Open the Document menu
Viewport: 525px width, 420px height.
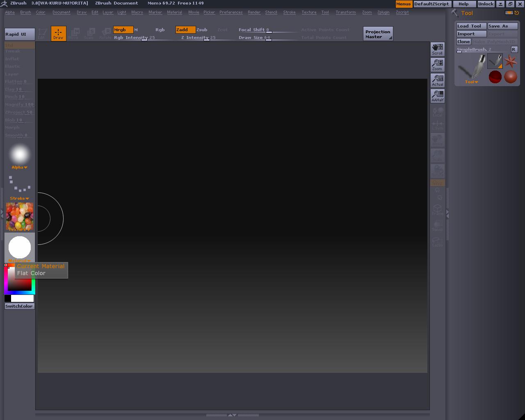coord(62,12)
